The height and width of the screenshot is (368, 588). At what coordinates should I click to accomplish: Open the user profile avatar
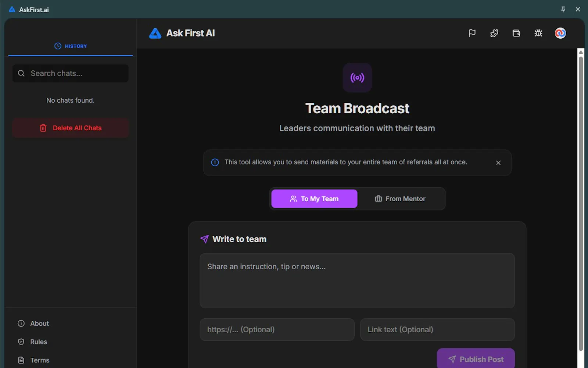(560, 33)
